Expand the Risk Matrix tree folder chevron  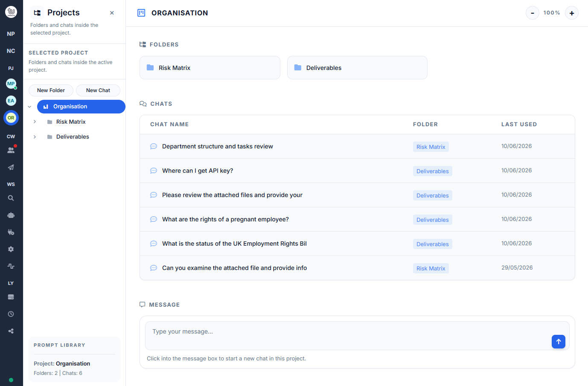tap(35, 122)
